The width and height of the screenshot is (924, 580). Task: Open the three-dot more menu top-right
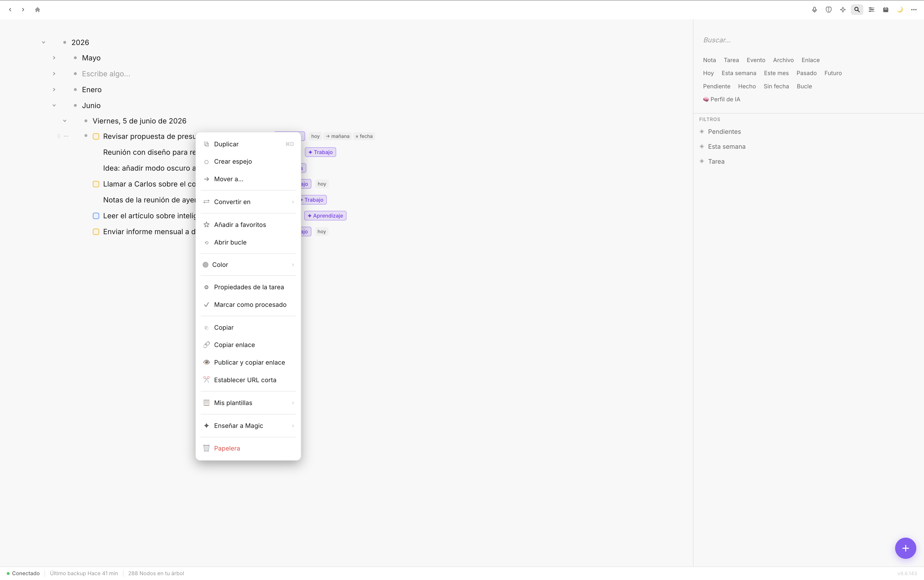point(914,10)
